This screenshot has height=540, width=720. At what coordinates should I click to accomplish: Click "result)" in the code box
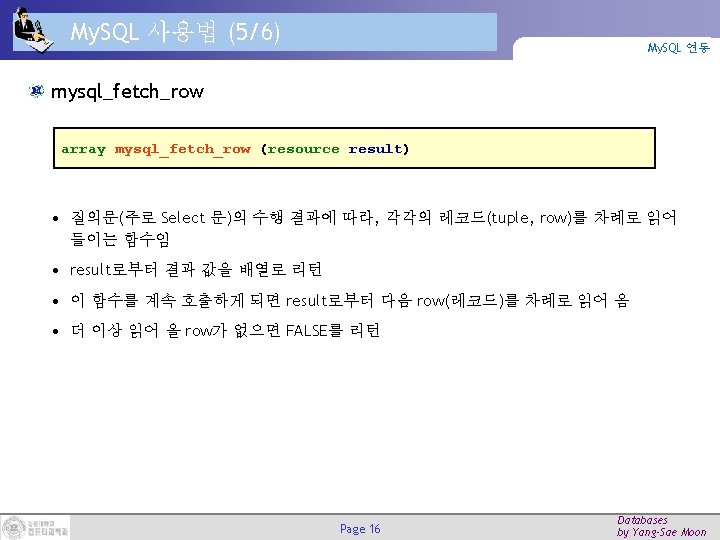(378, 149)
